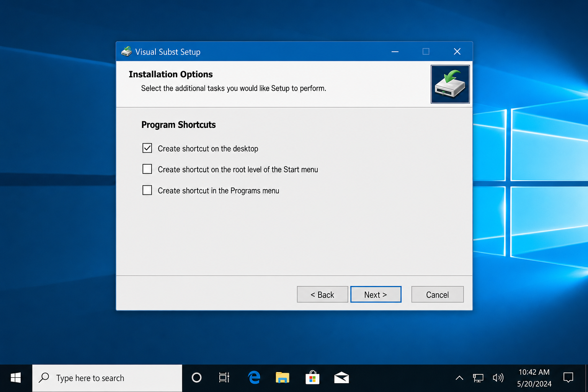The image size is (588, 392).
Task: Open the Mail app from the taskbar
Action: coord(341,378)
